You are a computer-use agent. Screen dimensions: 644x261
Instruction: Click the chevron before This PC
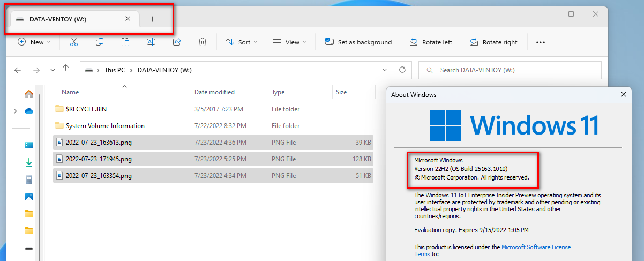tap(98, 70)
